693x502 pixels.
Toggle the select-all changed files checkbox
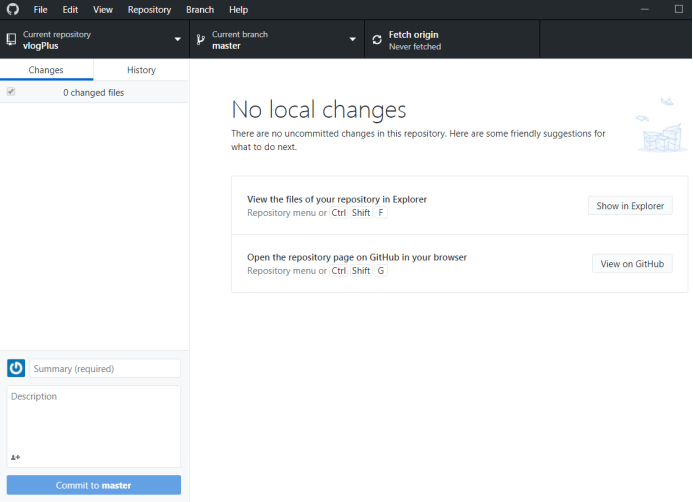pos(11,92)
